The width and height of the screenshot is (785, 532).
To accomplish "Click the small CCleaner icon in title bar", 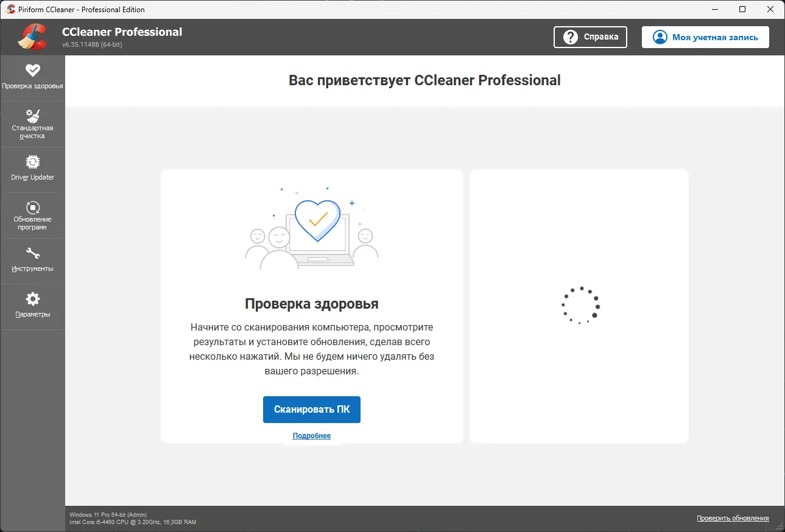I will (10, 9).
